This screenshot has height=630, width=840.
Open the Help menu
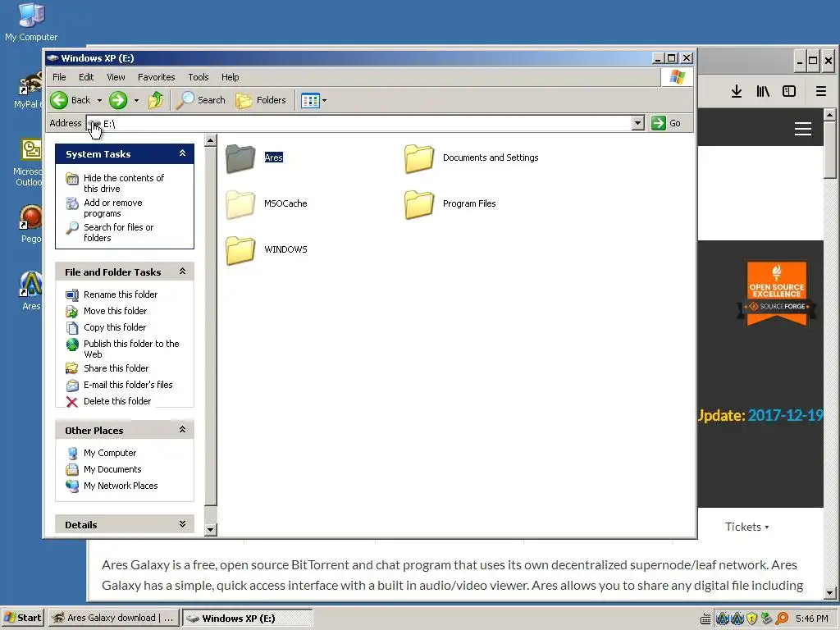click(231, 77)
